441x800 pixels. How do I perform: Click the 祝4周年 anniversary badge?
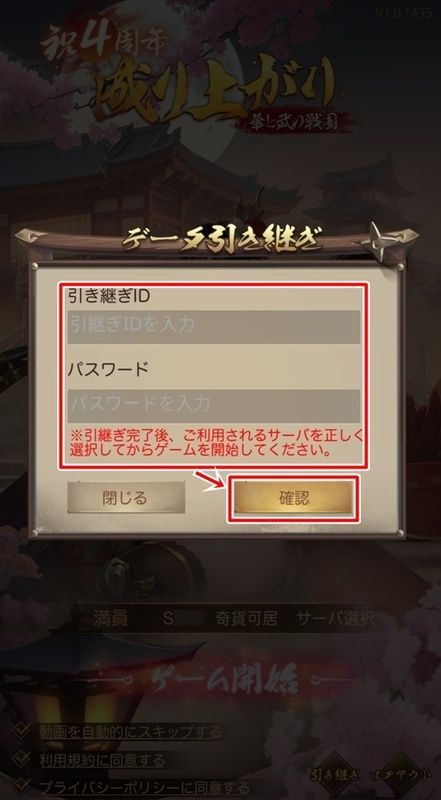pos(104,42)
